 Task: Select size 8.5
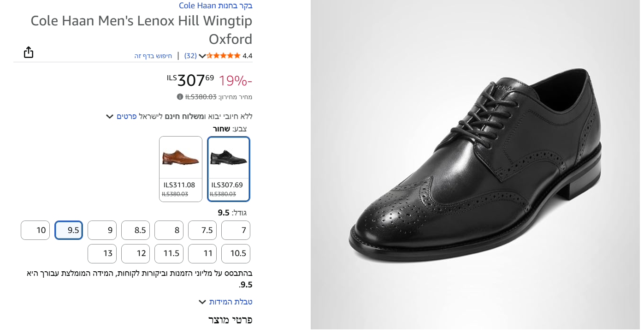pos(136,230)
